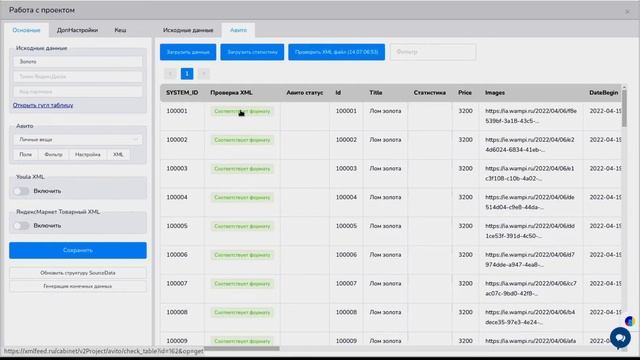Click the image URL in row 100007

(x=531, y=288)
